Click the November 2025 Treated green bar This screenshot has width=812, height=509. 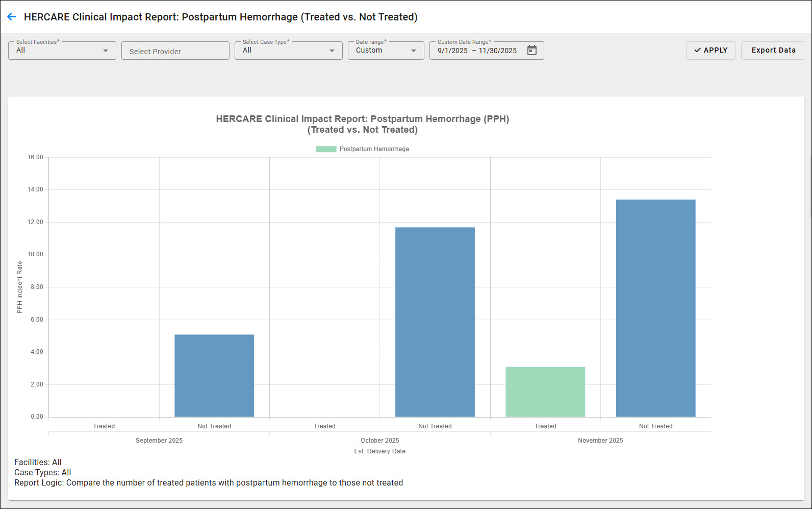coord(545,392)
